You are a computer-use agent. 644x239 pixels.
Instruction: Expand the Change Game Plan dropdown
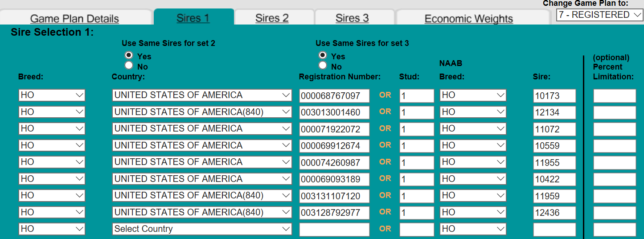599,15
